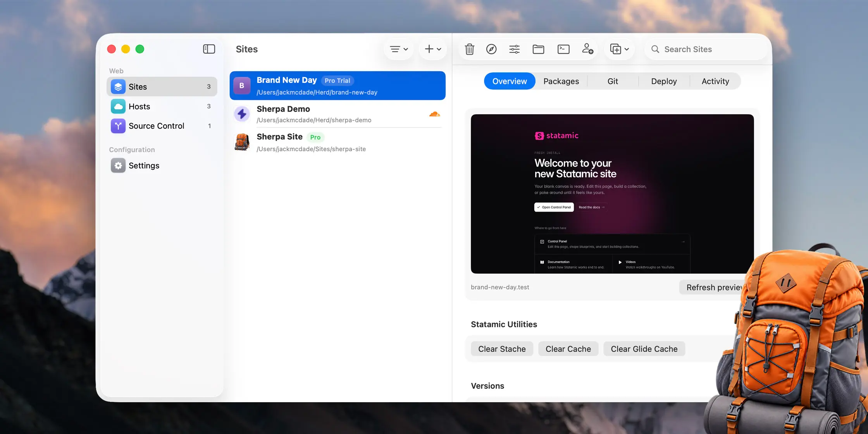868x434 pixels.
Task: Click the Clear Stache button
Action: click(x=502, y=349)
